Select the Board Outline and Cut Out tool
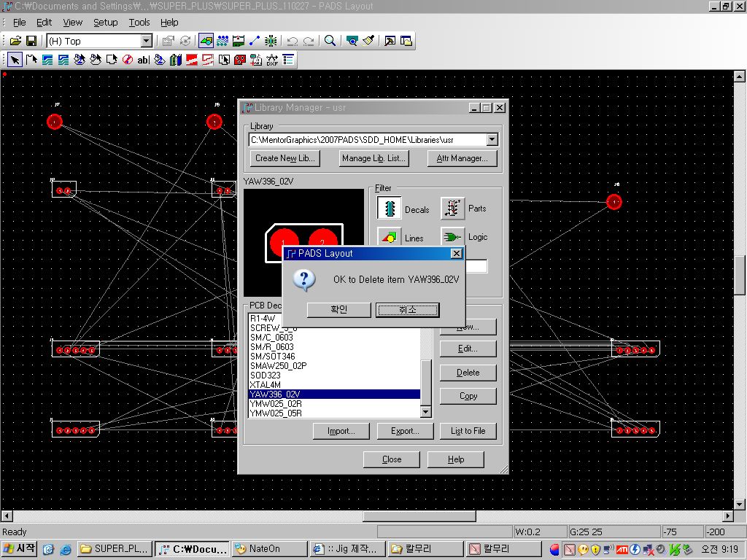747x560 pixels. (x=112, y=60)
